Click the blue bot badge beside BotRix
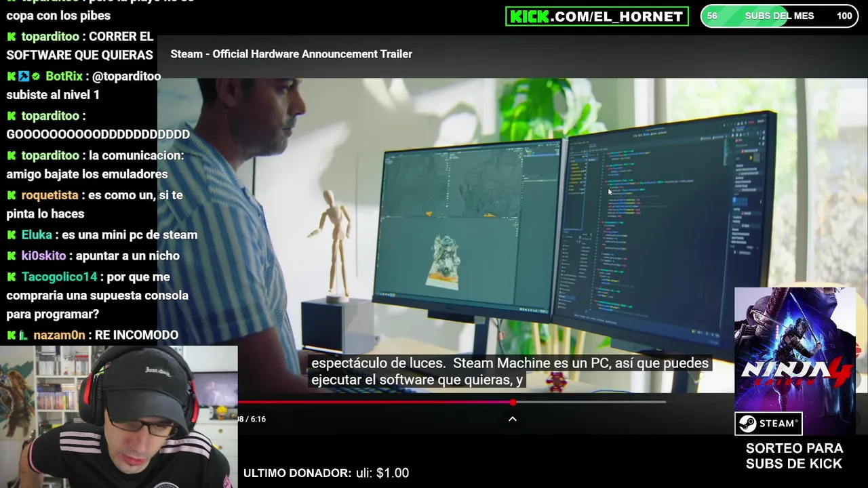The height and width of the screenshot is (488, 868). click(x=24, y=77)
